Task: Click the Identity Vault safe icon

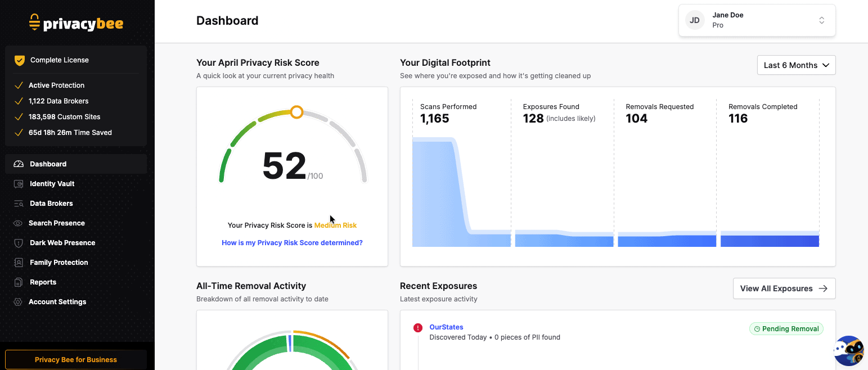Action: click(x=19, y=184)
